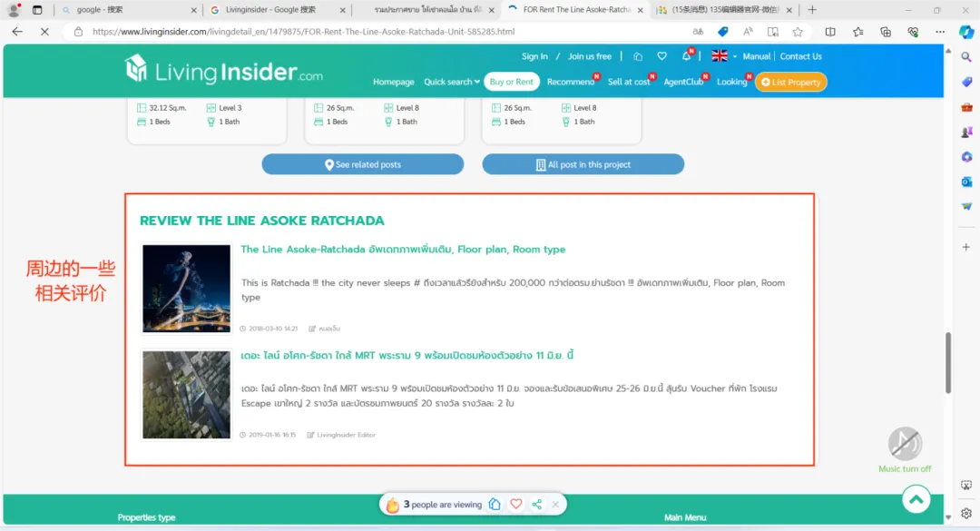Image resolution: width=980 pixels, height=531 pixels.
Task: Open the favorites list icon
Action: click(x=857, y=31)
